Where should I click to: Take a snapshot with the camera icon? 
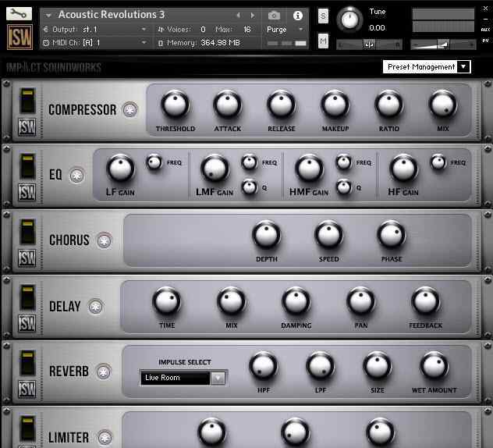[274, 16]
